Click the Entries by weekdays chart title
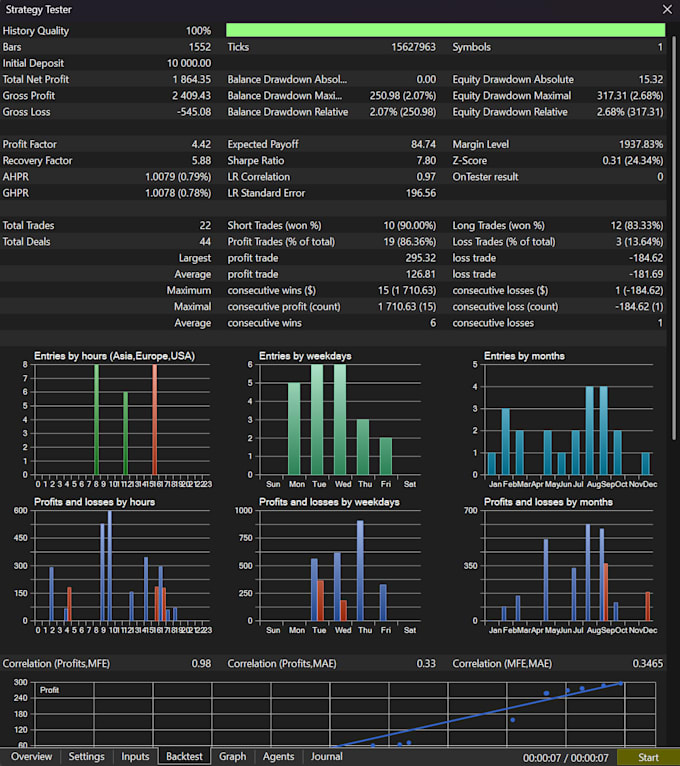 (x=305, y=356)
